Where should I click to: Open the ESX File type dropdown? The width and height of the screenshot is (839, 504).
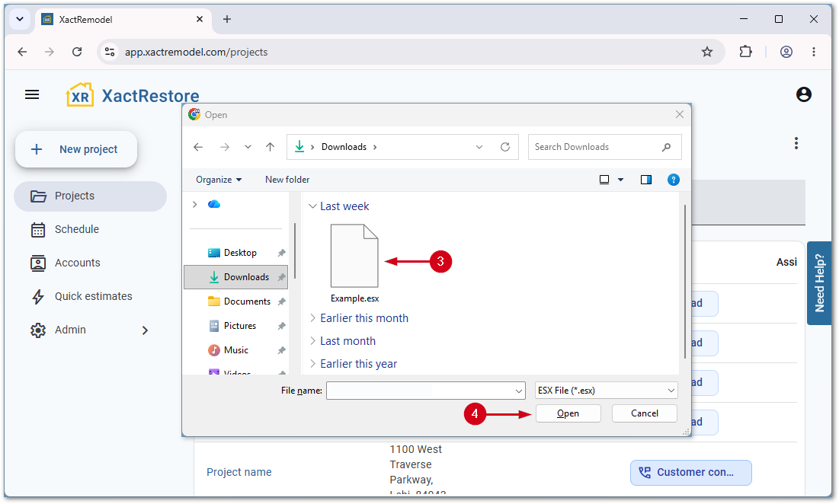607,391
